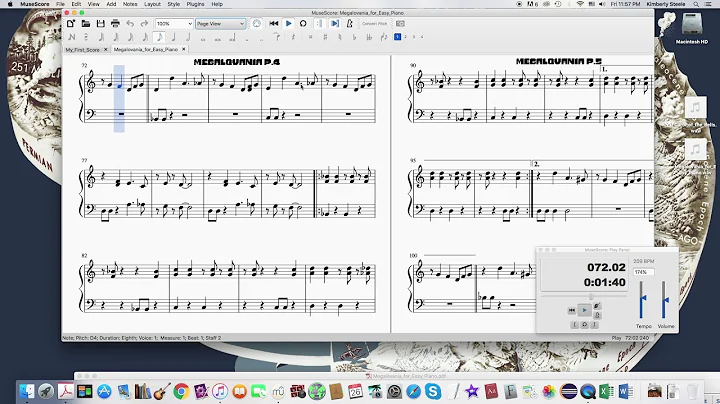Open the Page View mode dropdown
Viewport: 720px width, 404px height.
pyautogui.click(x=220, y=23)
